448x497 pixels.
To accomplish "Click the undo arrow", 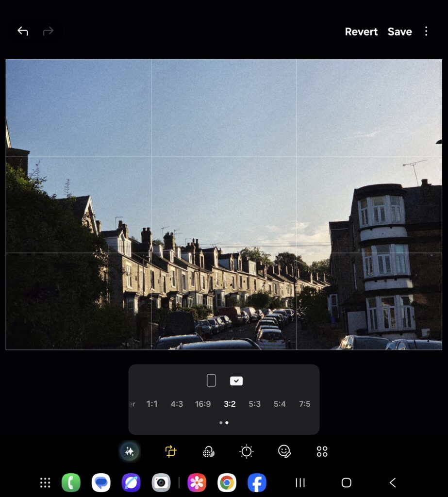I will (x=22, y=31).
